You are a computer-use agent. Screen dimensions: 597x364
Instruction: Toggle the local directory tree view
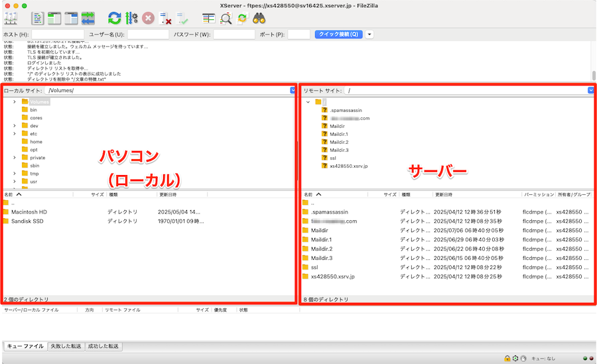tap(54, 19)
